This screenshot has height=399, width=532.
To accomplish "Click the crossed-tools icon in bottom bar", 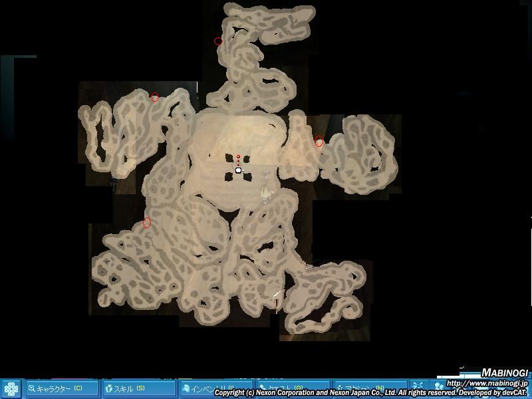I will point(419,387).
